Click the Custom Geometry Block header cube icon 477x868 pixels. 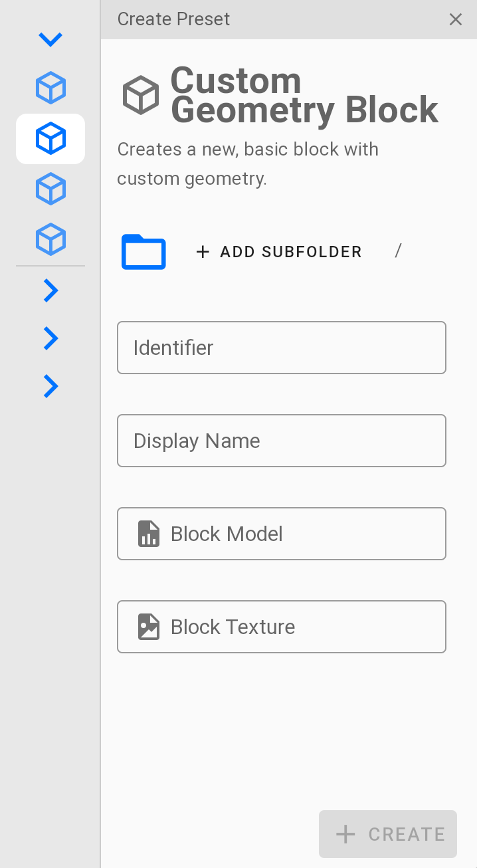[x=140, y=95]
